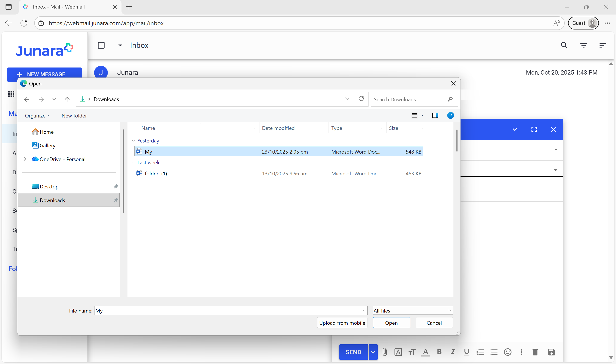Click the Search Downloads field
Viewport: 616px width, 364px height.
414,99
